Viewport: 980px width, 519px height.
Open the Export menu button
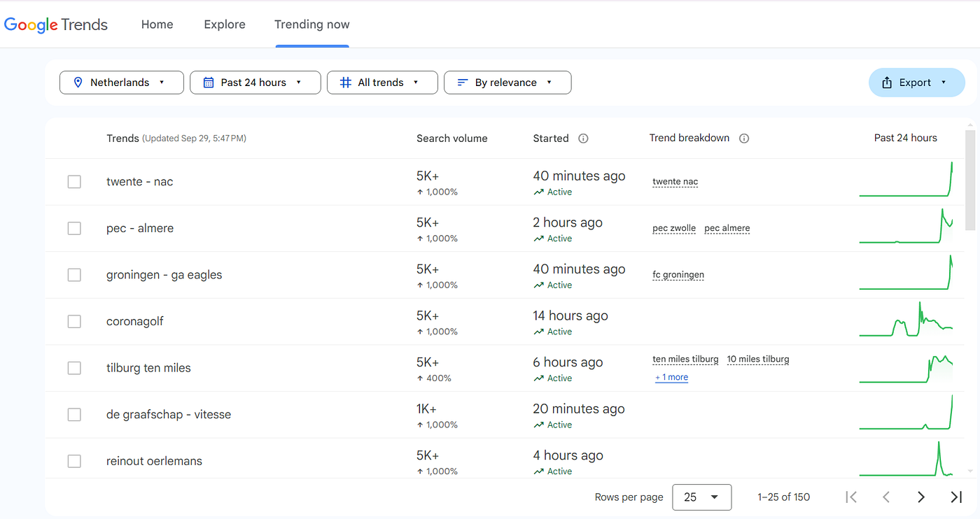pyautogui.click(x=917, y=83)
